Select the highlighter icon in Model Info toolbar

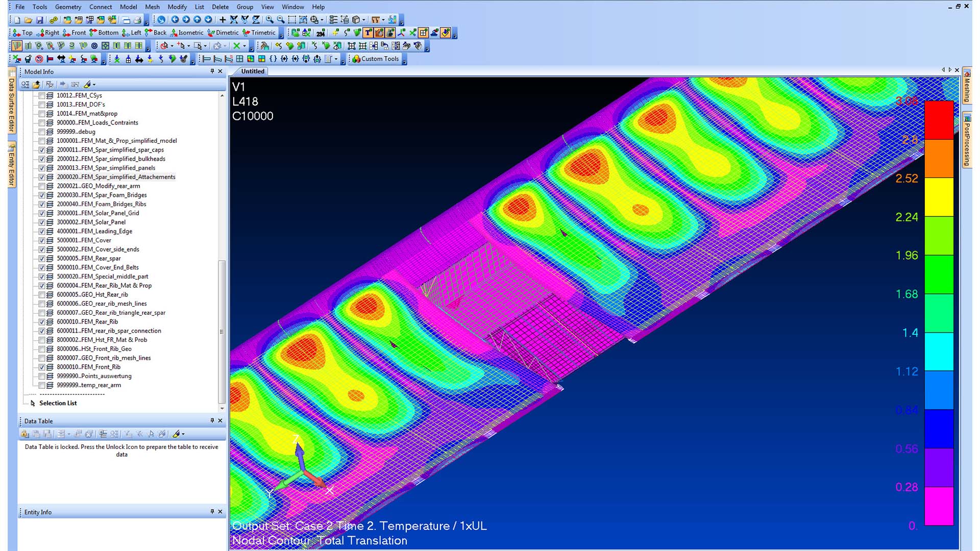[x=88, y=85]
